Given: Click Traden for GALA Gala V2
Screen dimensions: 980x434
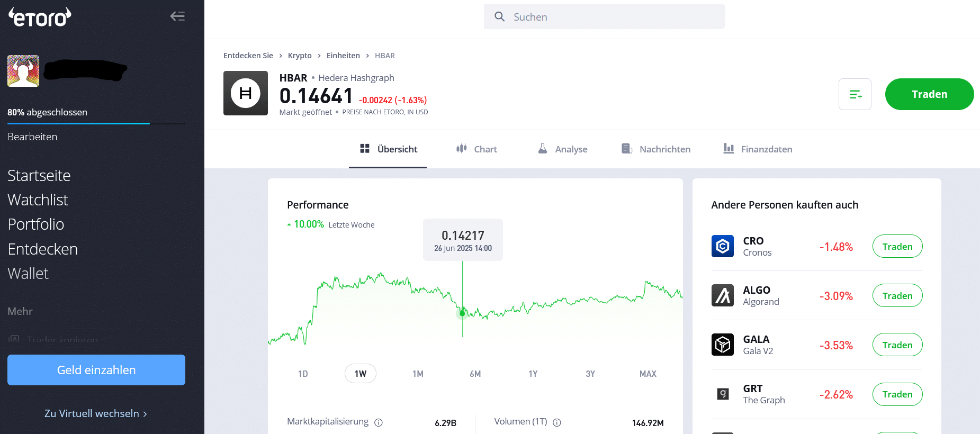Looking at the screenshot, I should click(897, 345).
